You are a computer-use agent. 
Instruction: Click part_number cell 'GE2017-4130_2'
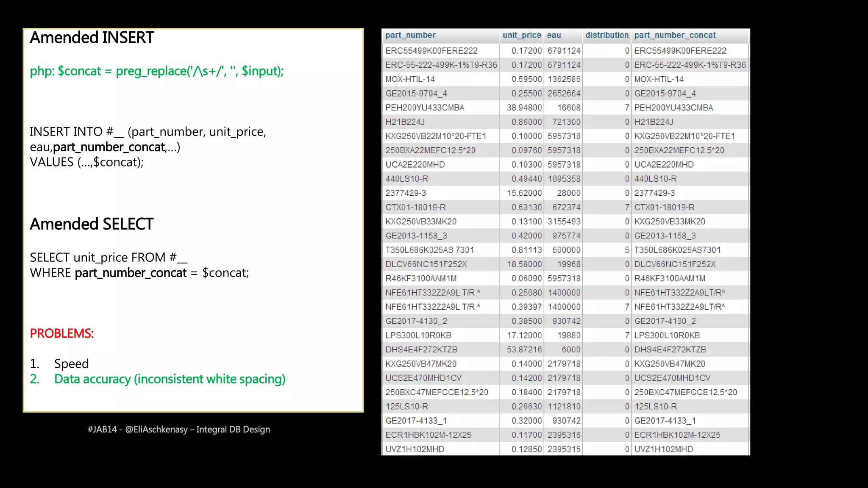click(x=416, y=322)
